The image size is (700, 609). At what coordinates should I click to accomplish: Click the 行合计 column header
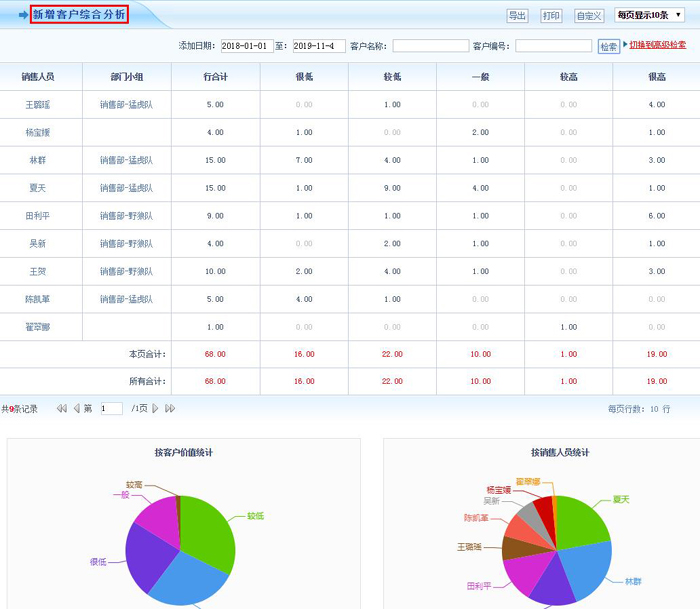tap(215, 76)
